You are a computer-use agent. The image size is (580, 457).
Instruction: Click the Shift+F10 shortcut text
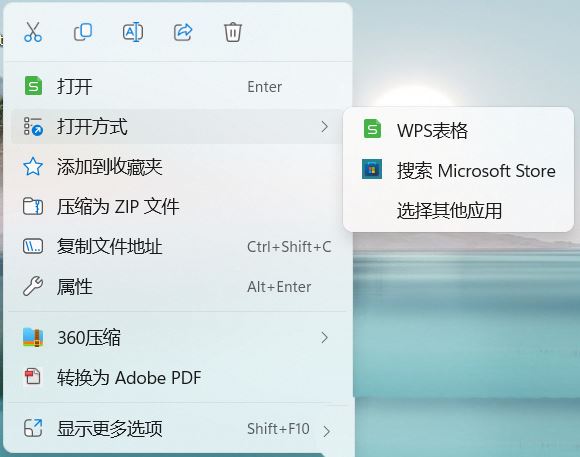pyautogui.click(x=279, y=429)
